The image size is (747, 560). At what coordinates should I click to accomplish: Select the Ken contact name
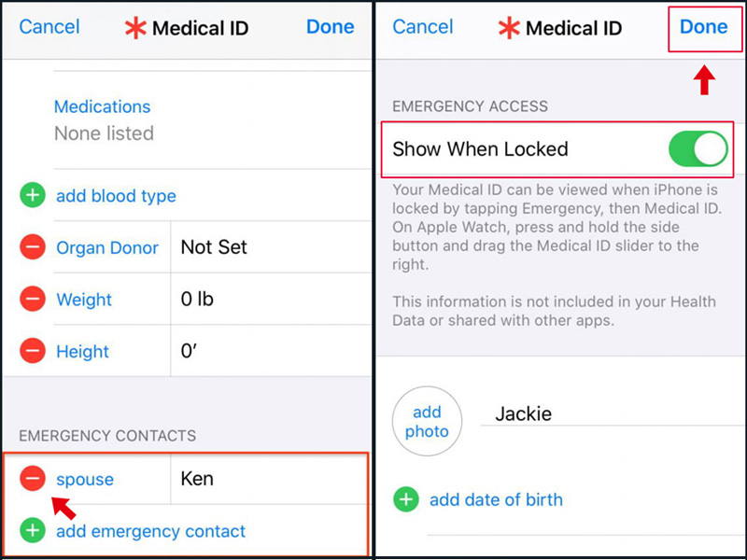tap(197, 479)
